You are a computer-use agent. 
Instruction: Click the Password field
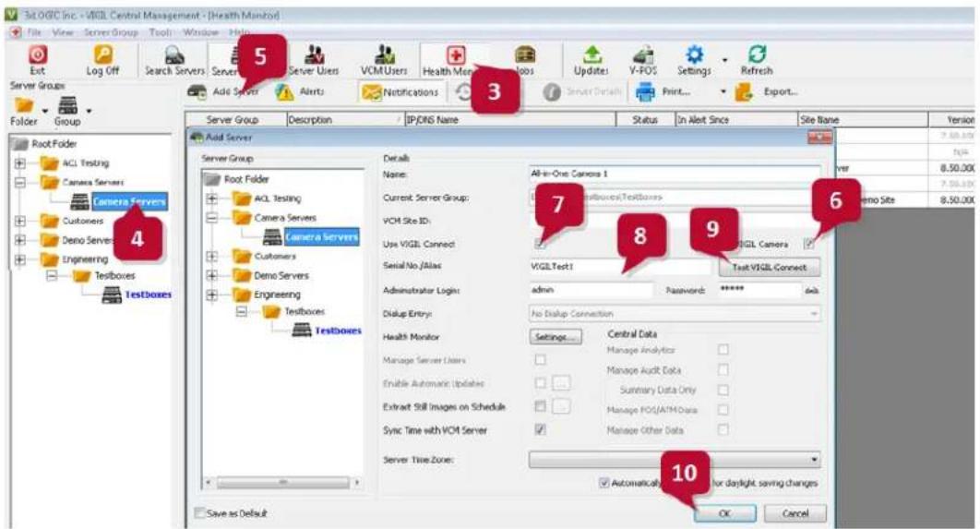759,290
